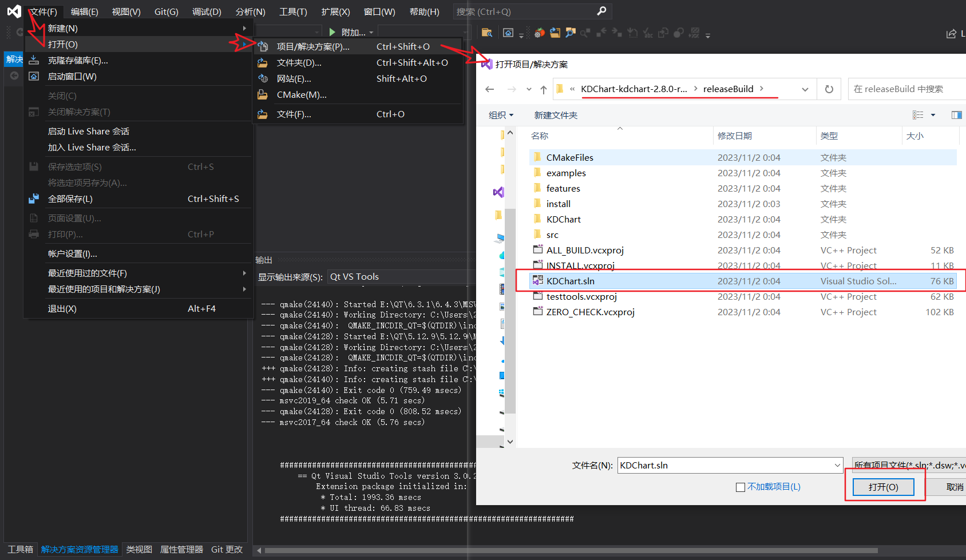Click the 文件名 field containing KDChart.sln
This screenshot has width=966, height=560.
click(x=730, y=466)
